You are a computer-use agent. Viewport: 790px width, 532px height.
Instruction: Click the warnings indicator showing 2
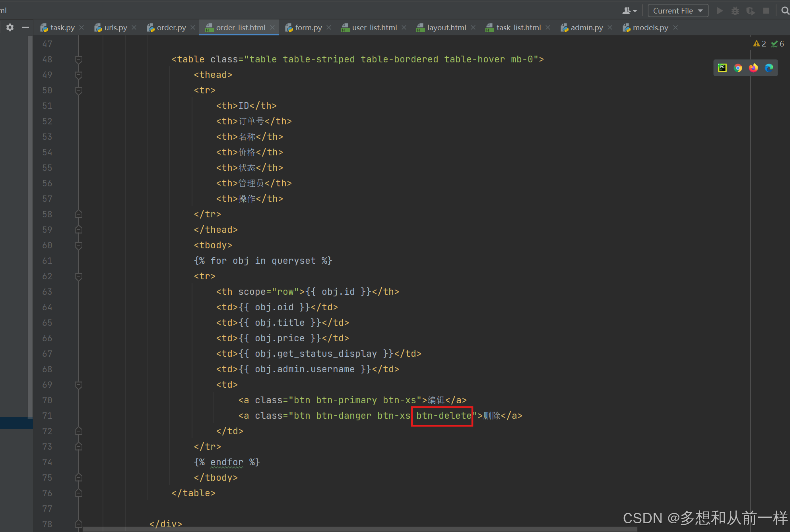point(759,44)
